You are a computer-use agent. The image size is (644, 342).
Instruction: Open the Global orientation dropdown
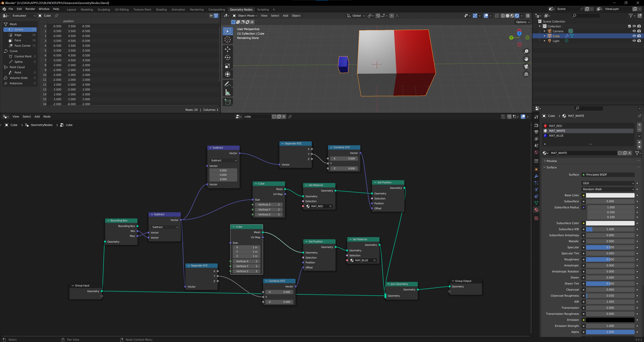pyautogui.click(x=356, y=15)
